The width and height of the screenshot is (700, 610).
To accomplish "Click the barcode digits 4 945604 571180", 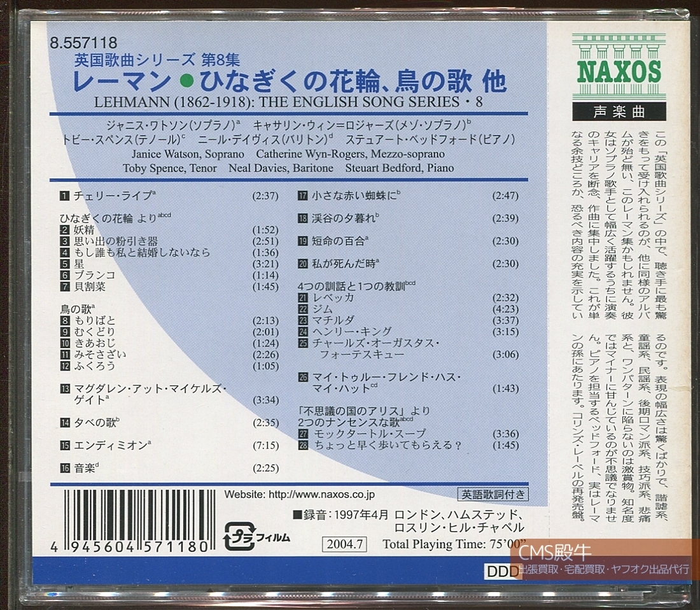I will (x=129, y=547).
